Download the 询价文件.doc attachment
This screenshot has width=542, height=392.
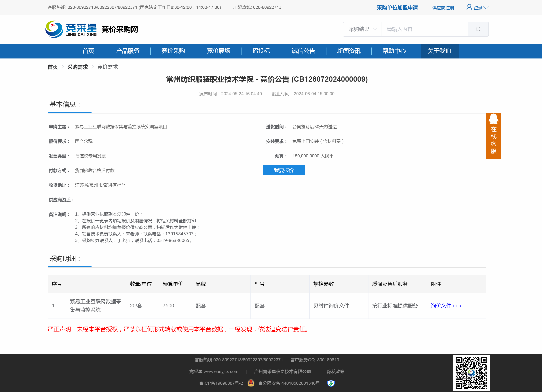tap(446, 306)
